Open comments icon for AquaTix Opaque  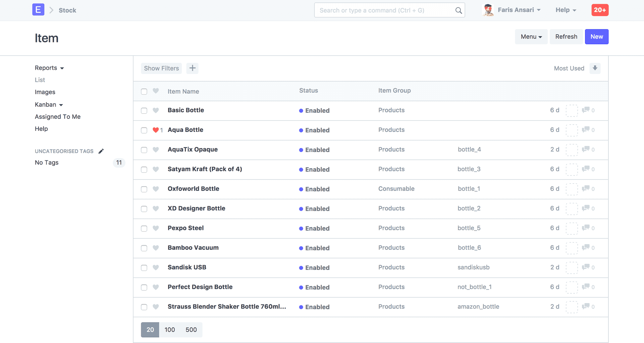pos(586,149)
